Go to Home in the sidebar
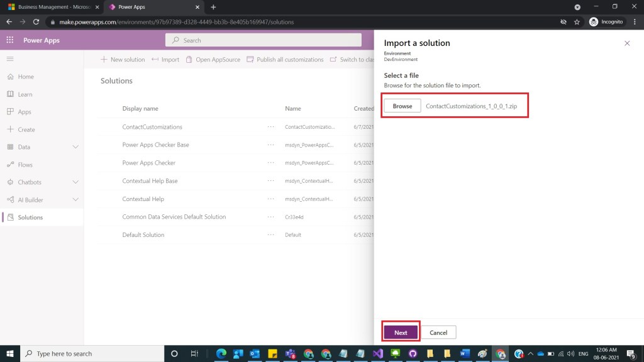Viewport: 644px width, 362px height. [26, 77]
